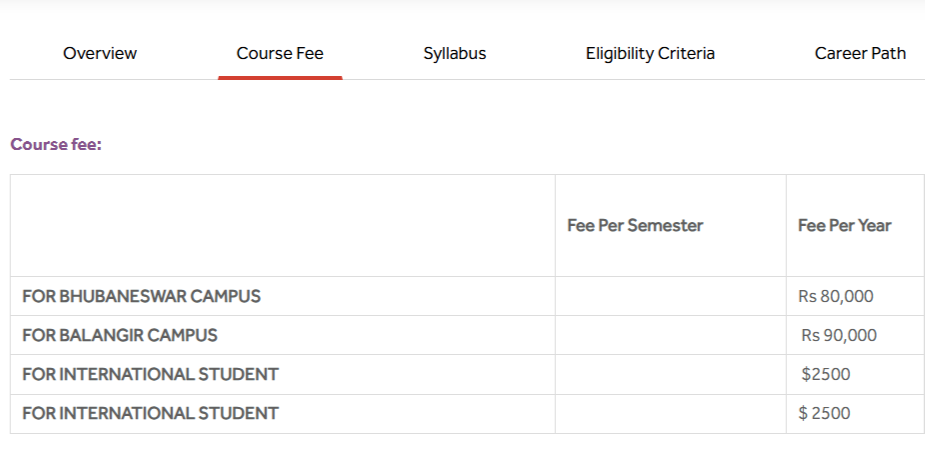Image resolution: width=925 pixels, height=454 pixels.
Task: Go to the Eligibility Criteria tab
Action: point(650,54)
